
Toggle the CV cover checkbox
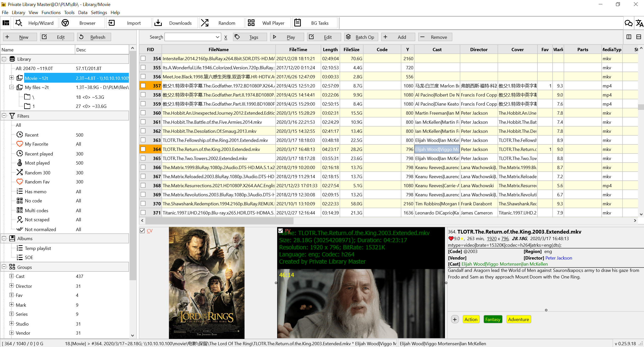click(142, 231)
